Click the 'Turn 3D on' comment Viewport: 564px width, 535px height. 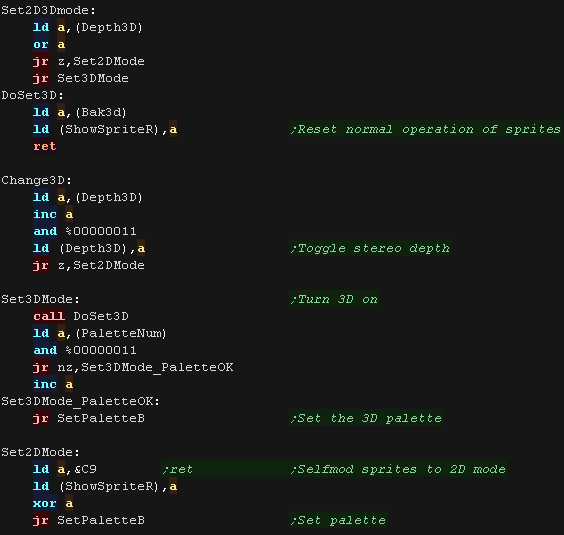coord(334,299)
